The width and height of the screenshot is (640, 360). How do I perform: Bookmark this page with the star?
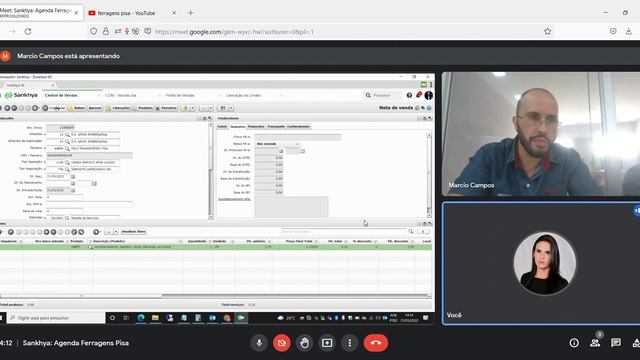[x=548, y=31]
